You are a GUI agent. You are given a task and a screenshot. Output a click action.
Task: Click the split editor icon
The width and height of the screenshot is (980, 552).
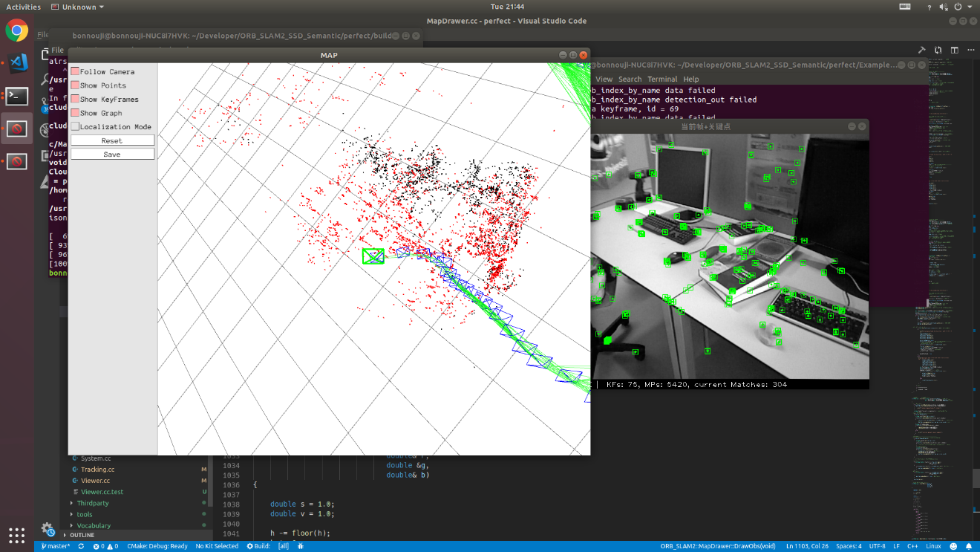click(x=953, y=51)
